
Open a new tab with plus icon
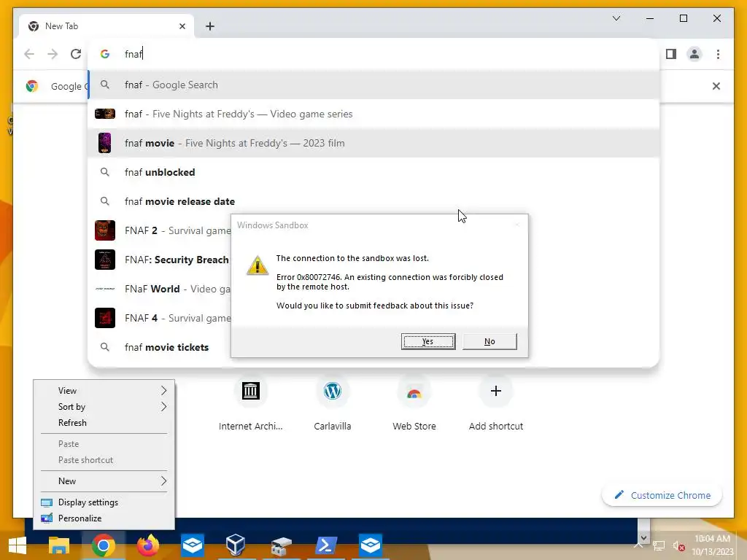coord(210,26)
